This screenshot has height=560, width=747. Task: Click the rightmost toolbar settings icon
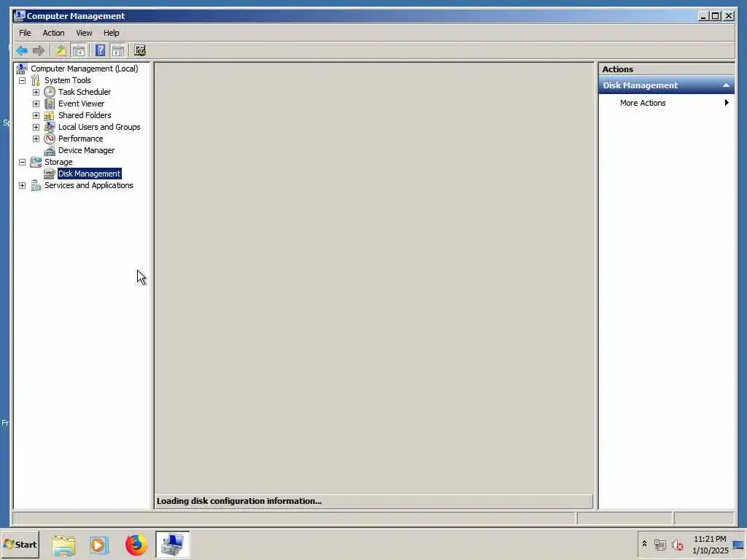140,50
